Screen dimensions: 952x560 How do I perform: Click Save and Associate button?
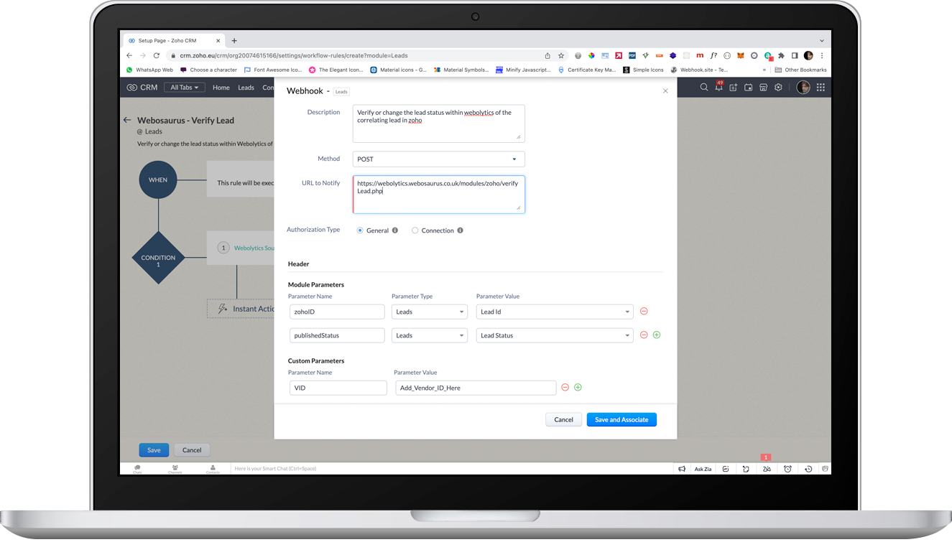[621, 419]
